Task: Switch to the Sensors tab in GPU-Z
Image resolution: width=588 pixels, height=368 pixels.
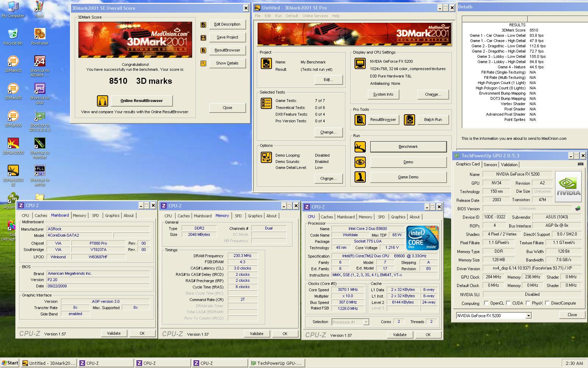Action: (490, 165)
